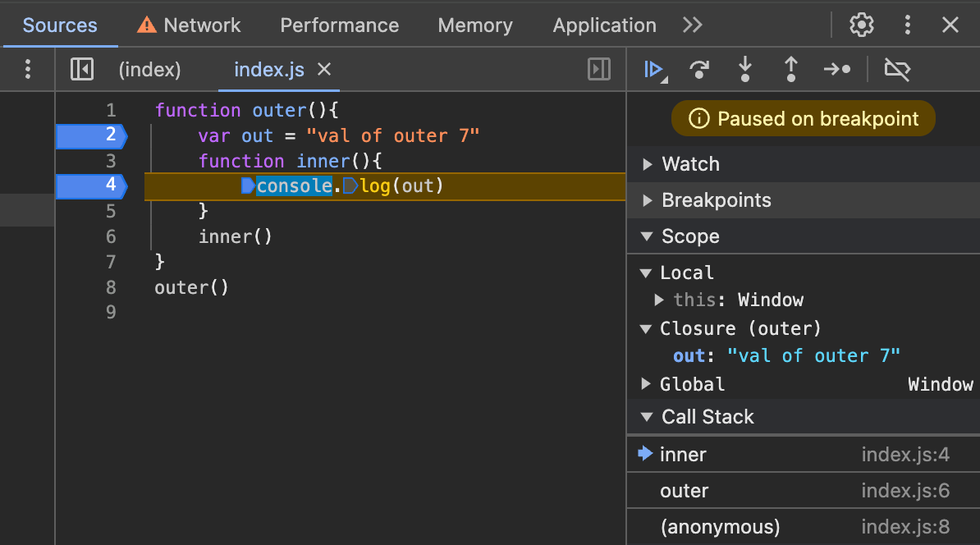This screenshot has height=545, width=980.
Task: Expand the Global scope entry
Action: tap(648, 383)
